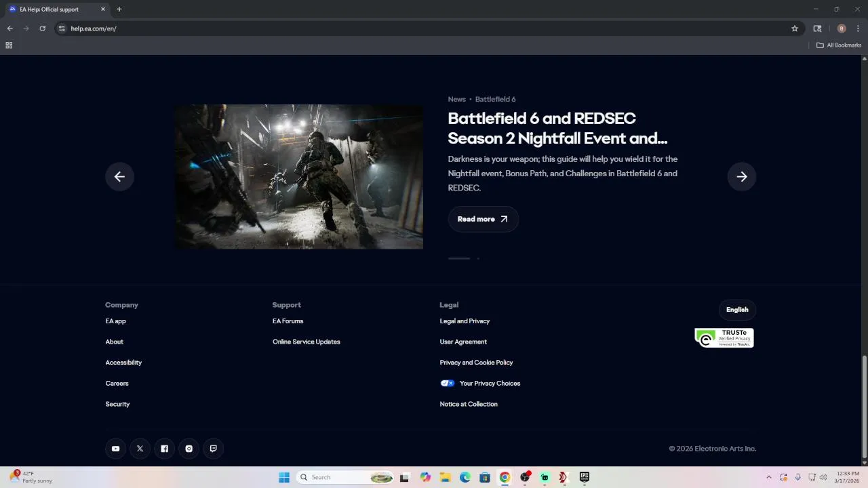
Task: Switch to Chrome on the taskbar
Action: (x=505, y=477)
